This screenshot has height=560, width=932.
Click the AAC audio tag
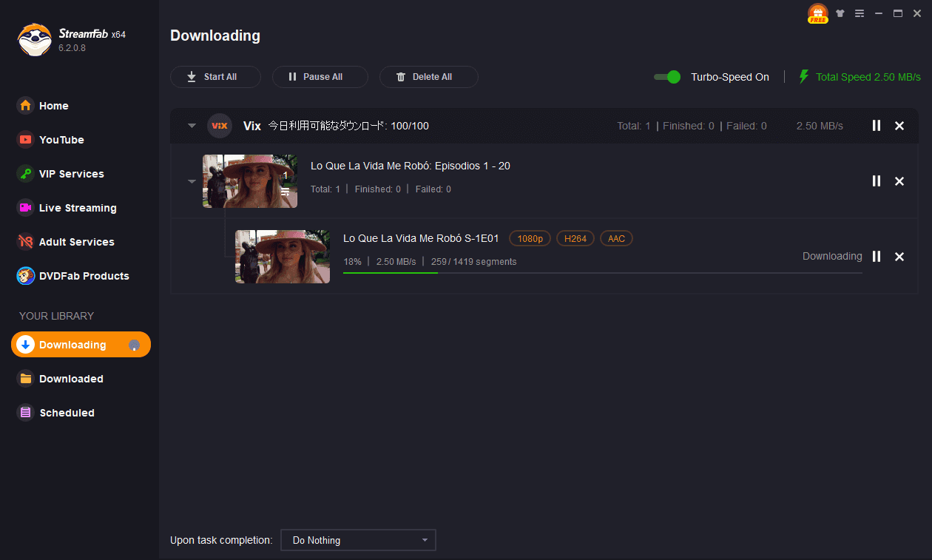click(x=616, y=238)
